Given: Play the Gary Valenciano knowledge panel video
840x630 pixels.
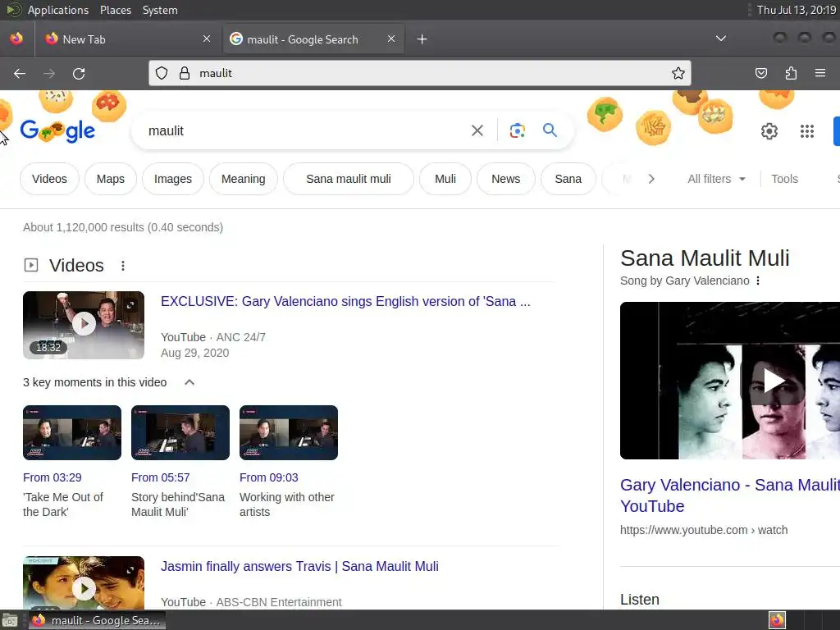Looking at the screenshot, I should [773, 381].
